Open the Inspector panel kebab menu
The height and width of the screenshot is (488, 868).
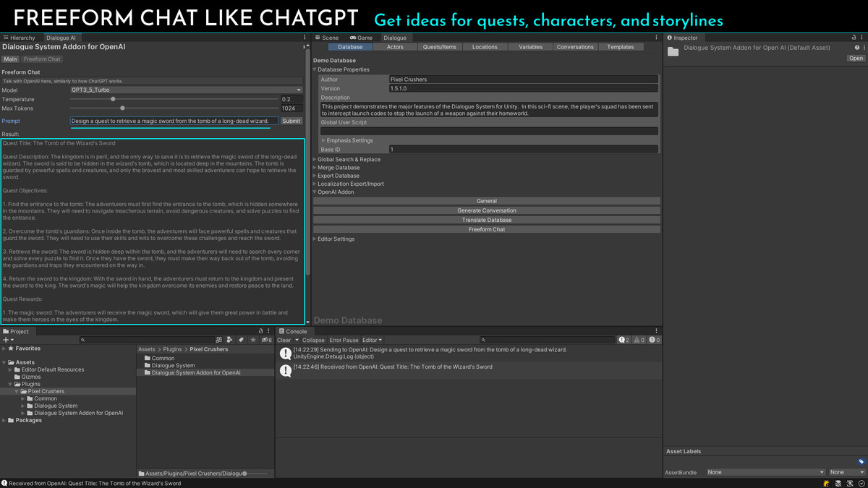point(862,38)
